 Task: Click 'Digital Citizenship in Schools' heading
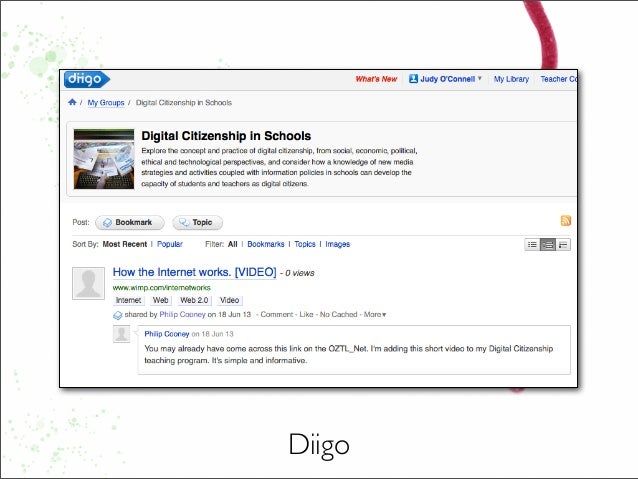point(226,136)
